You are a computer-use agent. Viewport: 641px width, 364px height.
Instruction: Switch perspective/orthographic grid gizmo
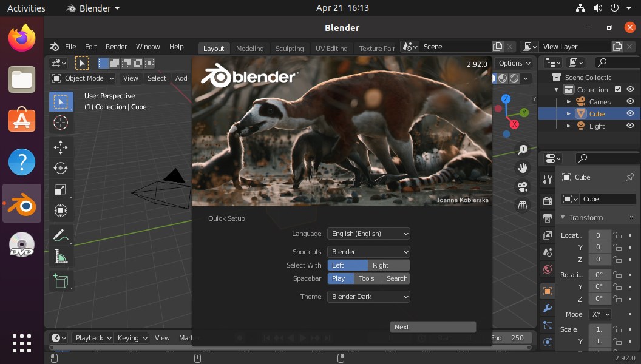coord(523,206)
